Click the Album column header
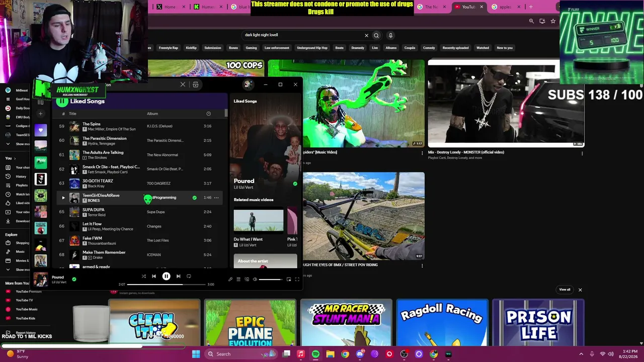The width and height of the screenshot is (644, 362). [152, 114]
